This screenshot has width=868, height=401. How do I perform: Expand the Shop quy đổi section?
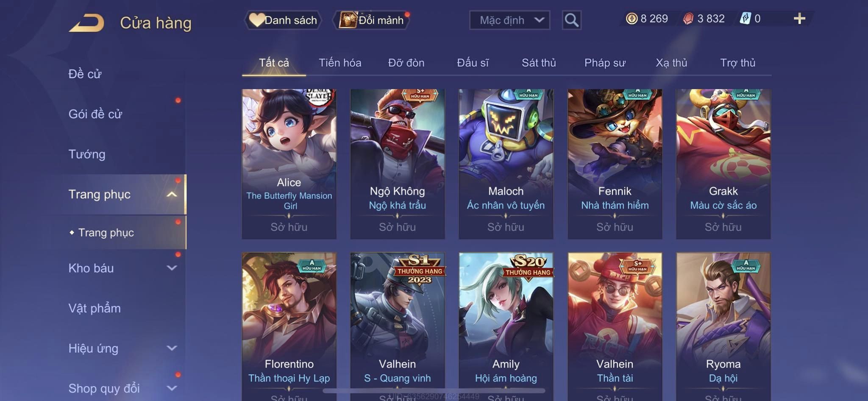[172, 388]
